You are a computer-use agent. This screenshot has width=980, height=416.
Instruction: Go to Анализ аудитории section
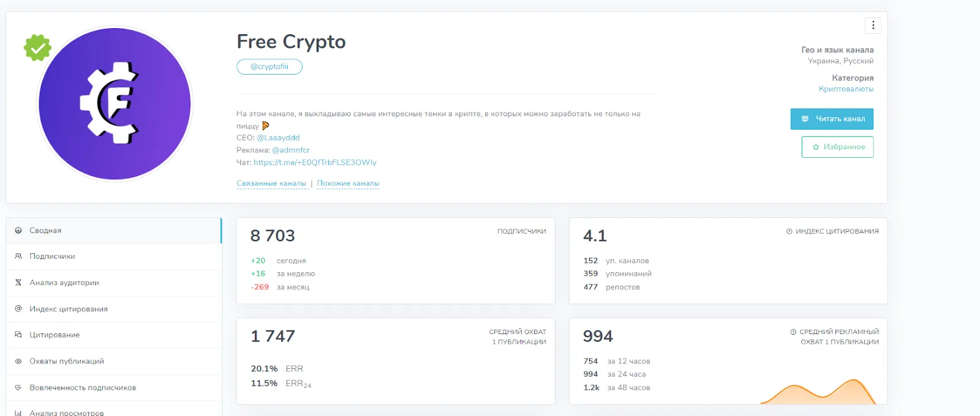point(114,283)
